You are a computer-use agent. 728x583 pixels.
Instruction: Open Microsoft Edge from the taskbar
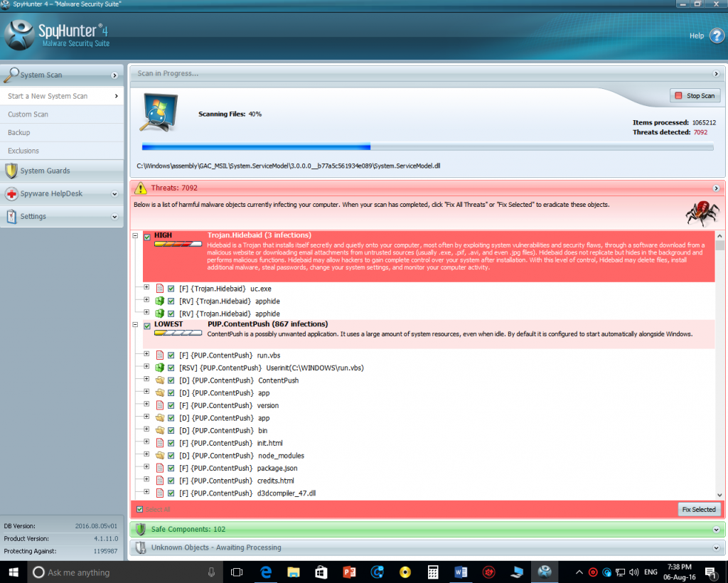point(266,572)
